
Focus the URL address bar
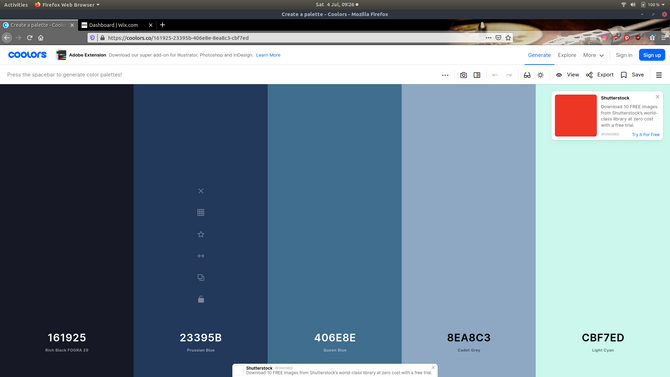coord(295,38)
